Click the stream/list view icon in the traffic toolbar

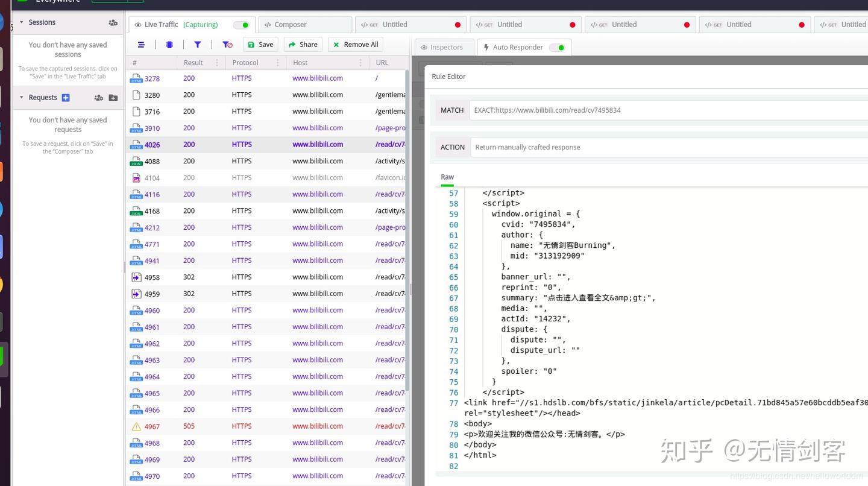pos(141,45)
